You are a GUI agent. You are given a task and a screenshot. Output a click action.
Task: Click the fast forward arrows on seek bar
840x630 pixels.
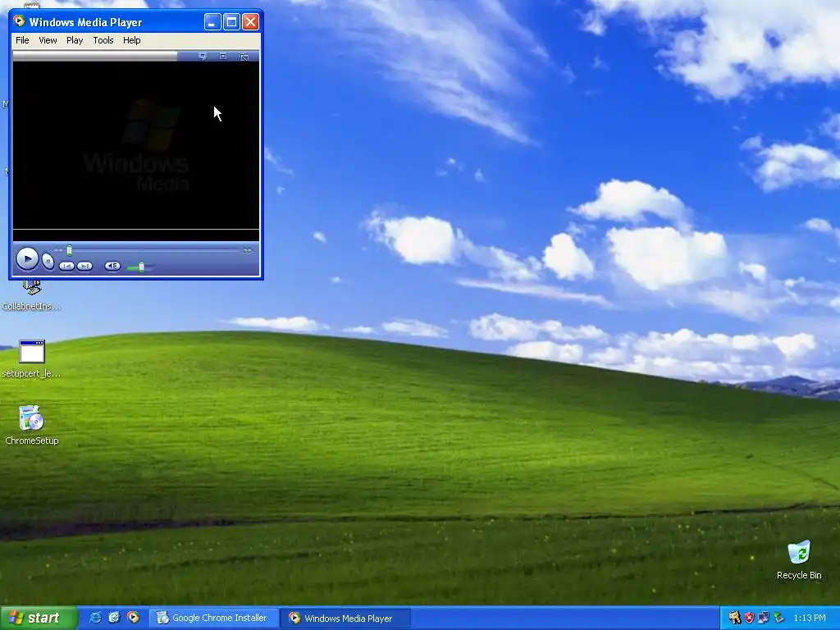tap(247, 250)
